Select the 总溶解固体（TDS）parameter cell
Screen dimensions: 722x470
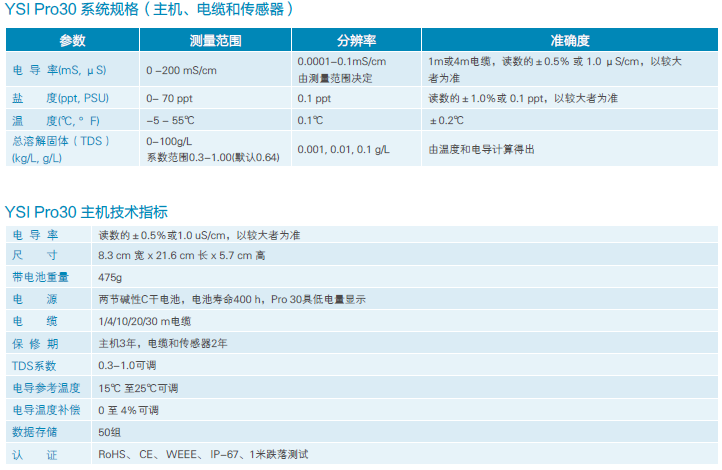click(x=60, y=141)
